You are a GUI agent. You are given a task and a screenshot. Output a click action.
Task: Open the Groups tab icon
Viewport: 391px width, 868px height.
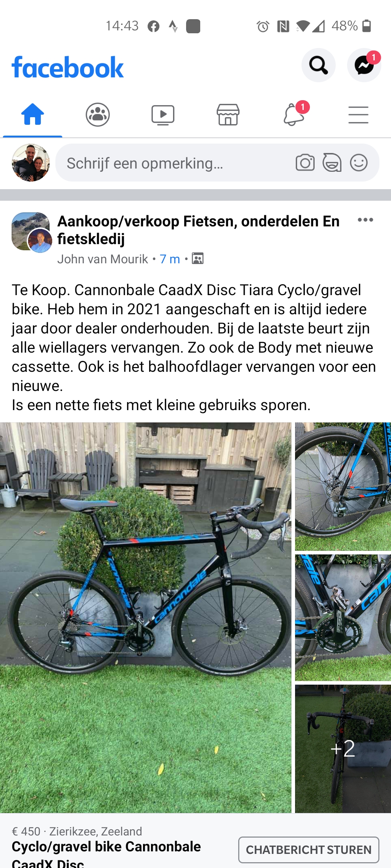tap(98, 115)
